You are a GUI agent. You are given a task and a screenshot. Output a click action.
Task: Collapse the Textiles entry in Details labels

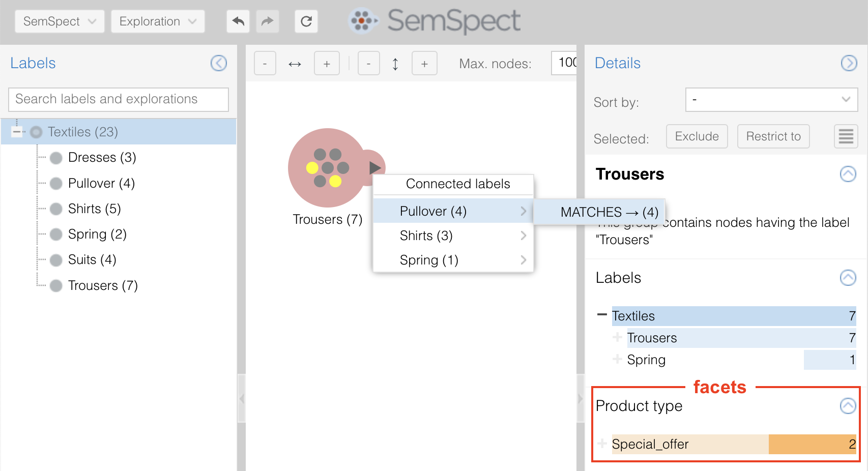coord(602,315)
